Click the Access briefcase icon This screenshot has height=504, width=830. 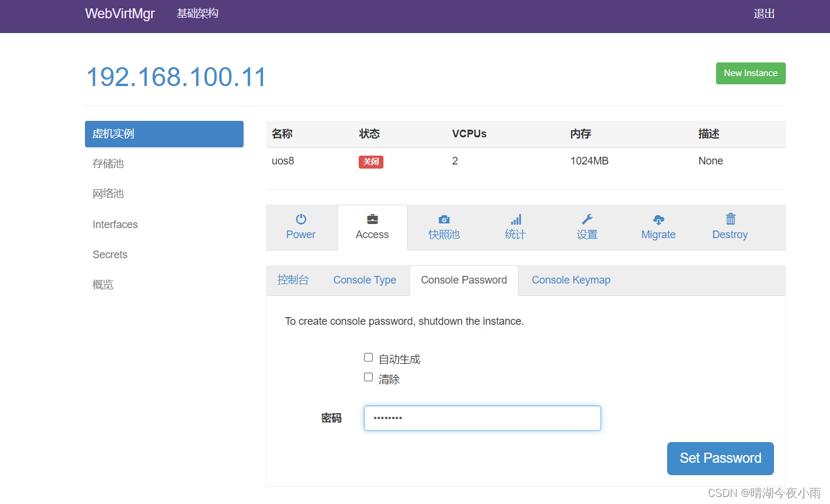point(372,219)
